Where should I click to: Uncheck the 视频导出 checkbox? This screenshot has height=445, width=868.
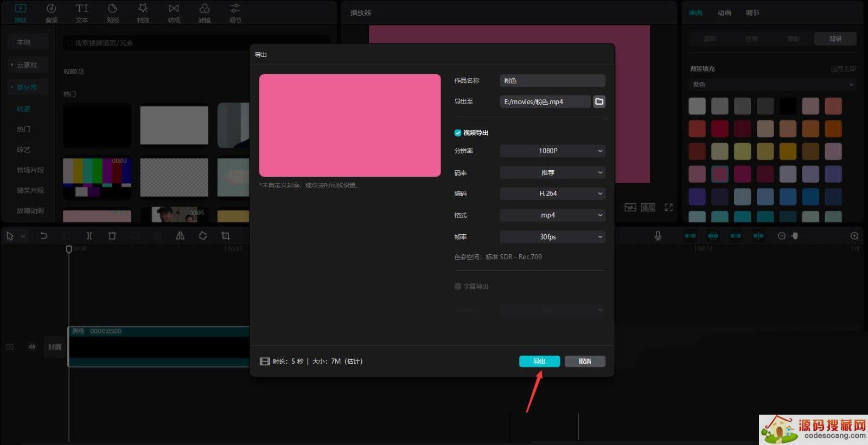[x=458, y=133]
